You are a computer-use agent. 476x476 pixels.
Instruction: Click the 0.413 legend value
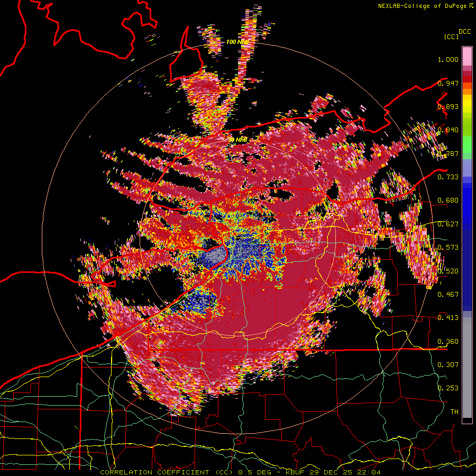tap(448, 318)
